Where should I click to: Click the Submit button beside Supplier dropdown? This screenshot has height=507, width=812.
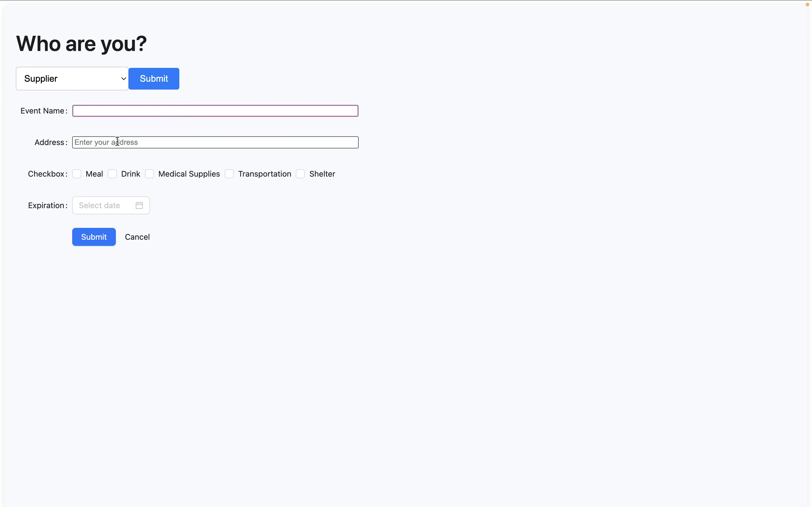click(154, 79)
